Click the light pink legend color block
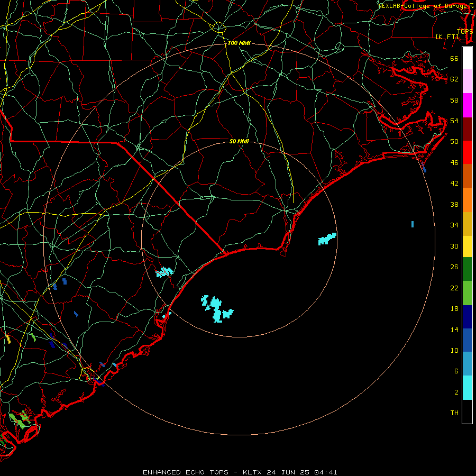 (x=467, y=81)
